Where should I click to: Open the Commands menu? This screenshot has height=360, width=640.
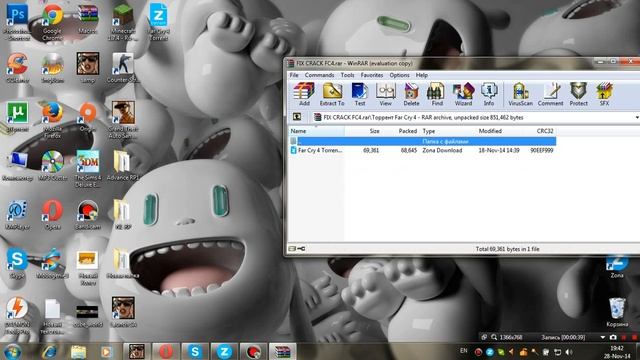[x=319, y=75]
